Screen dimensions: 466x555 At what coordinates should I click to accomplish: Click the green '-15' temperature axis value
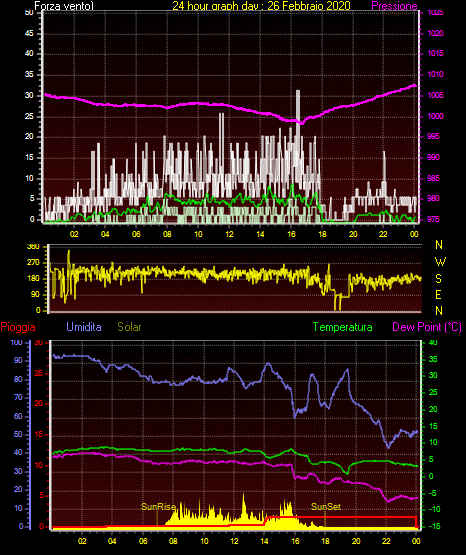coord(435,526)
